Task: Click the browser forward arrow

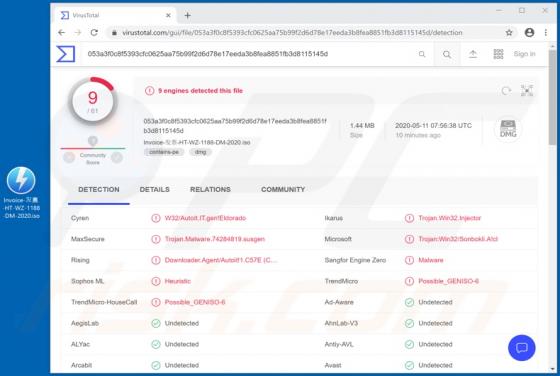Action: (78, 32)
